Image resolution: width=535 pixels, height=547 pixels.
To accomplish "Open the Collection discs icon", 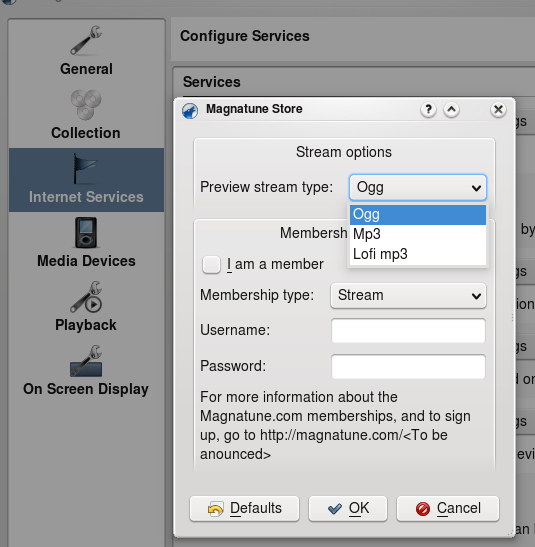I will [x=86, y=105].
